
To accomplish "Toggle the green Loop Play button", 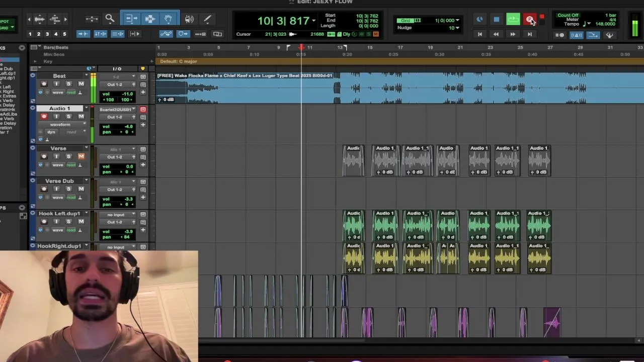I will click(513, 20).
